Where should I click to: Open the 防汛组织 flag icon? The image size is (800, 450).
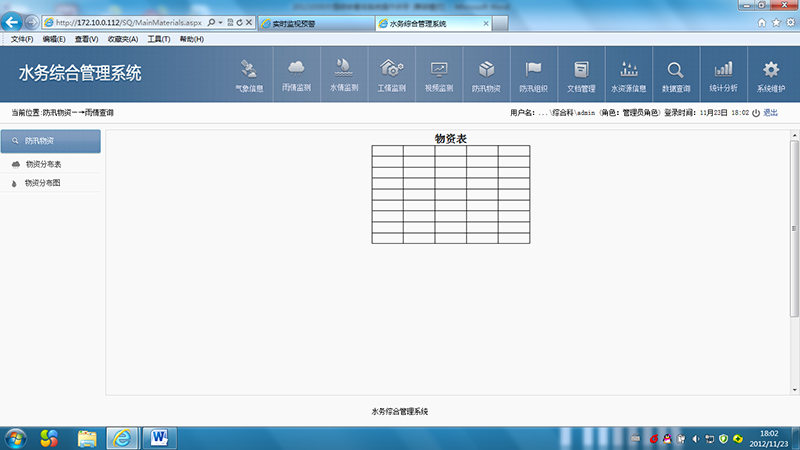pos(533,75)
